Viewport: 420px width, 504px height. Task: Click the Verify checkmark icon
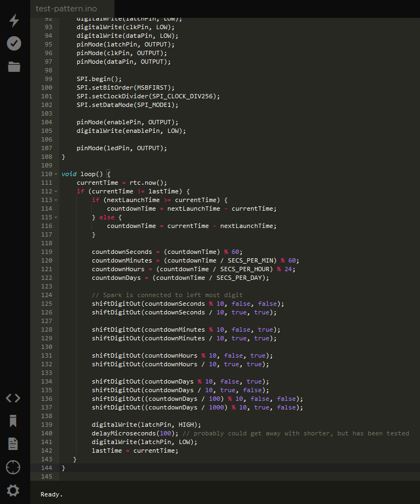click(x=14, y=43)
